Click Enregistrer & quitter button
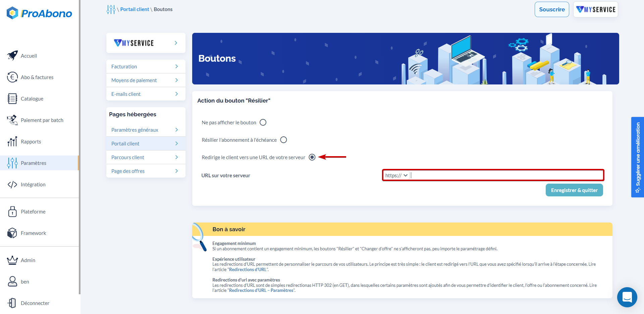 (x=574, y=190)
